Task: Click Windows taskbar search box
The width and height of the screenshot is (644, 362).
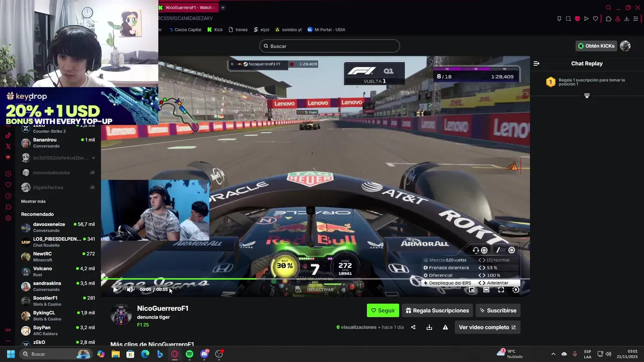Action: tap(56, 354)
